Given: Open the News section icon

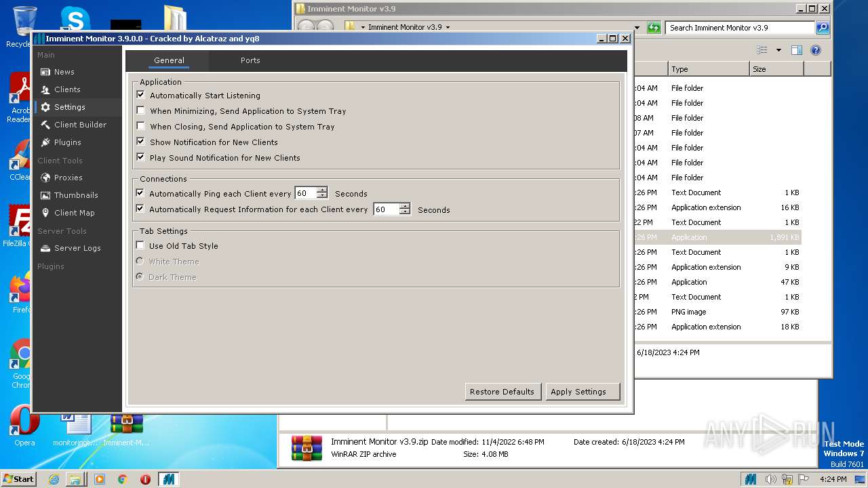Looking at the screenshot, I should [45, 72].
